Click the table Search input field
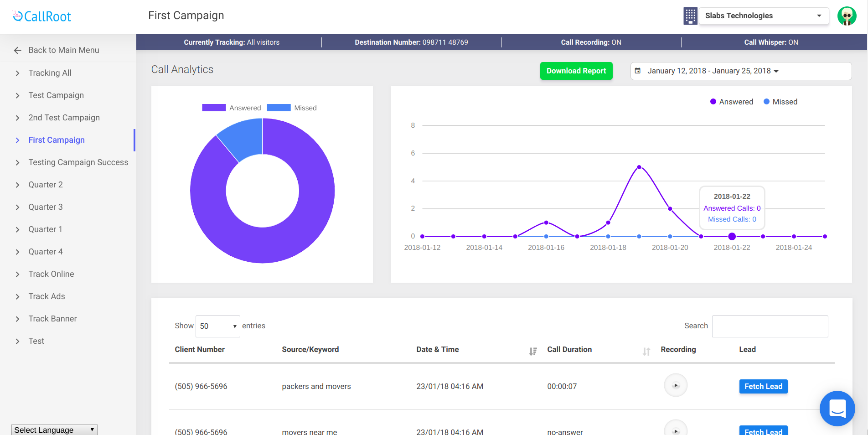The height and width of the screenshot is (435, 868). (770, 326)
